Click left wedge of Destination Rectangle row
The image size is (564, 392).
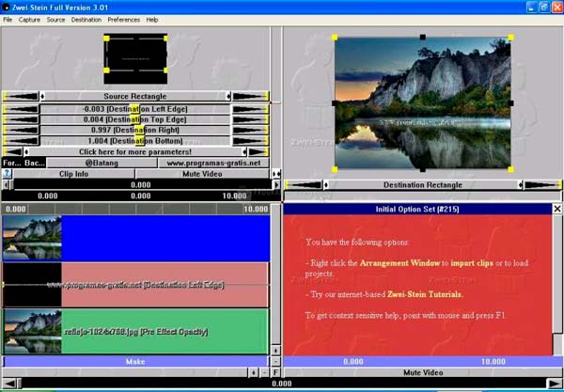304,185
